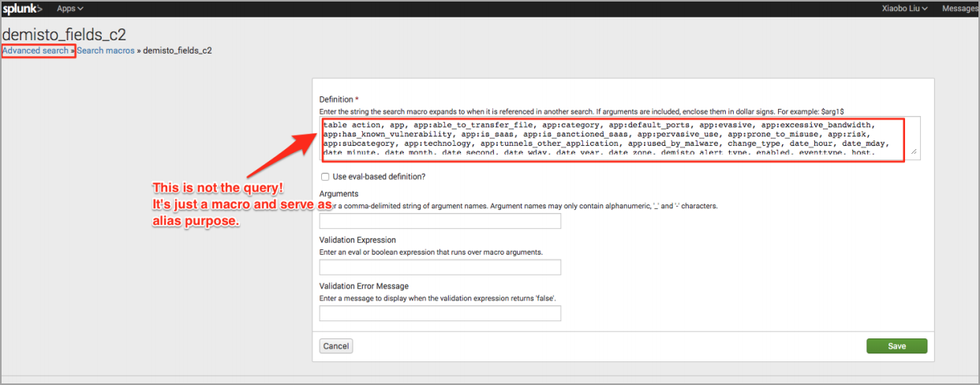Click the demisto_fields_c2 page title

[65, 35]
